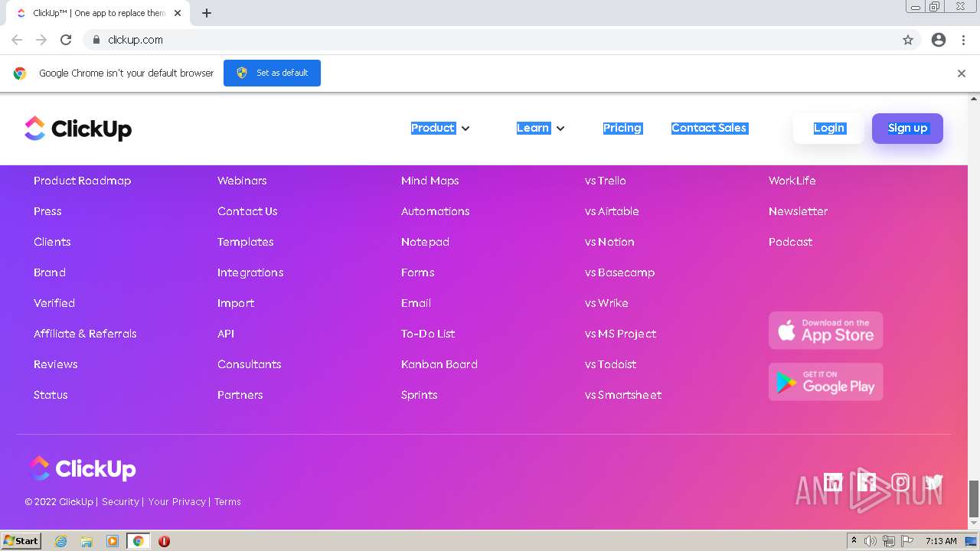Open the Automations link
This screenshot has width=980, height=551.
[x=435, y=211]
